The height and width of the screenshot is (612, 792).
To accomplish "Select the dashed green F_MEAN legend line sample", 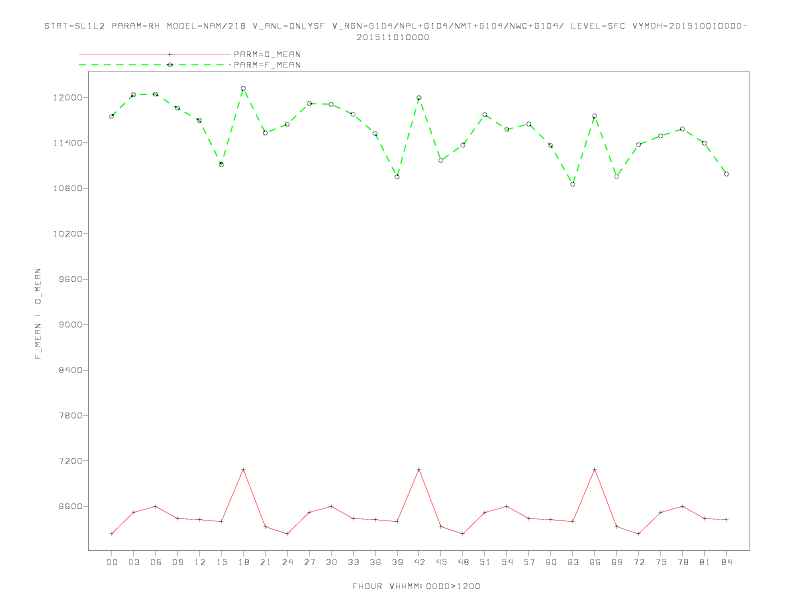I will (155, 65).
